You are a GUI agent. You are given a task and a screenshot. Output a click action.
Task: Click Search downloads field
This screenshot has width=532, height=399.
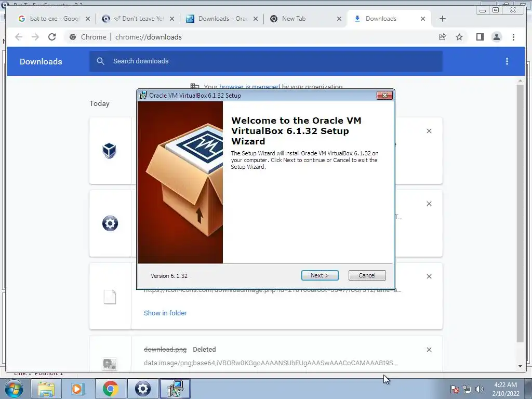click(x=266, y=61)
